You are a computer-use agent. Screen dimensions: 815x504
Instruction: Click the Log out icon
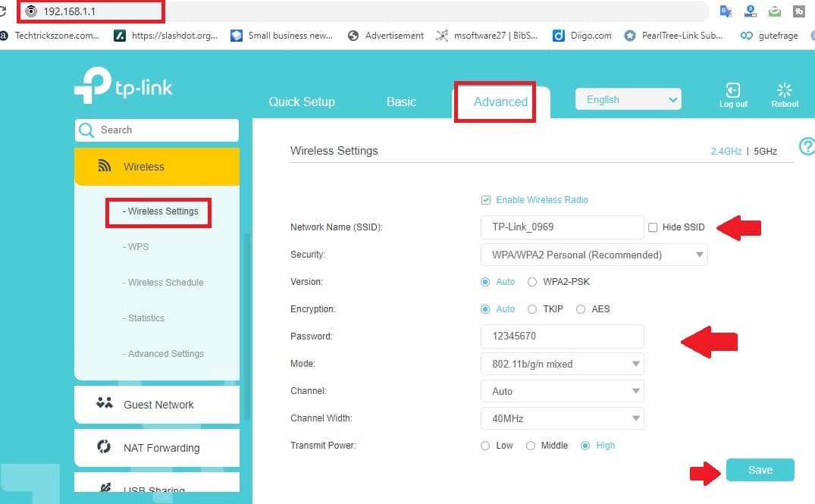733,91
